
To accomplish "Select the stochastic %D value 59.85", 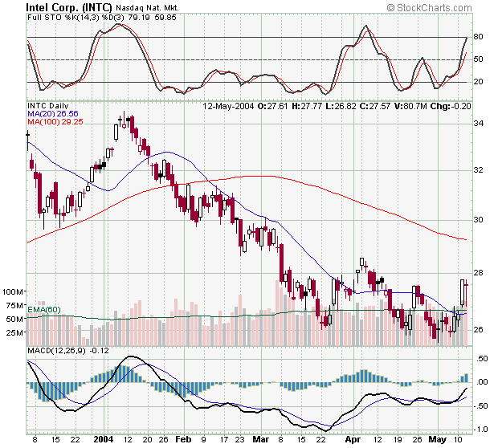I will (165, 17).
